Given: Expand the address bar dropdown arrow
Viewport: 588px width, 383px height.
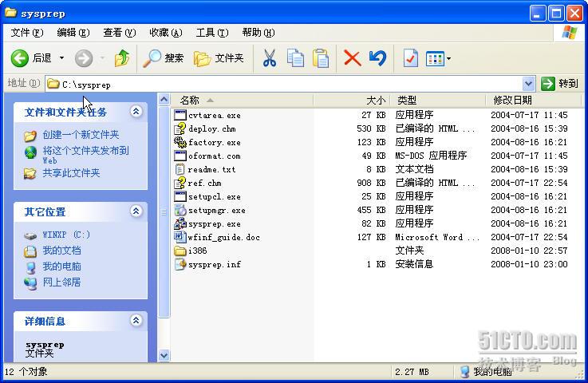Looking at the screenshot, I should [528, 84].
